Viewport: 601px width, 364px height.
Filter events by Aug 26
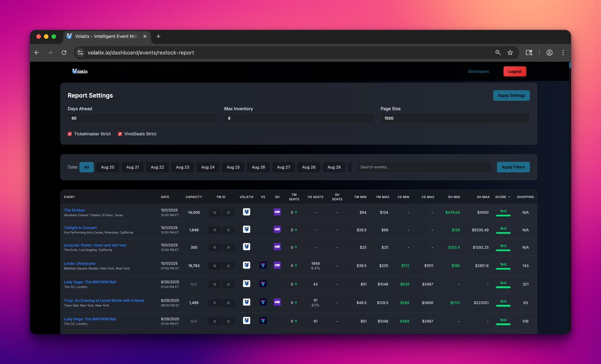(x=258, y=167)
